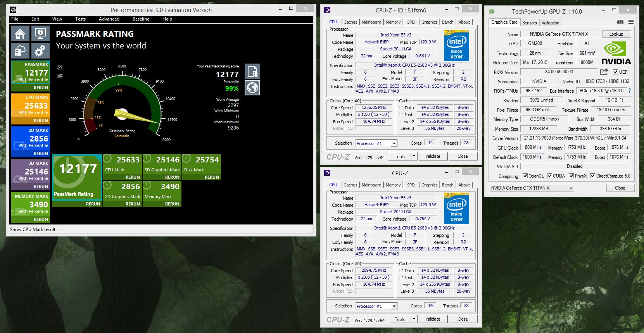
Task: Toggle the CUDA checkbox
Action: pos(549,176)
